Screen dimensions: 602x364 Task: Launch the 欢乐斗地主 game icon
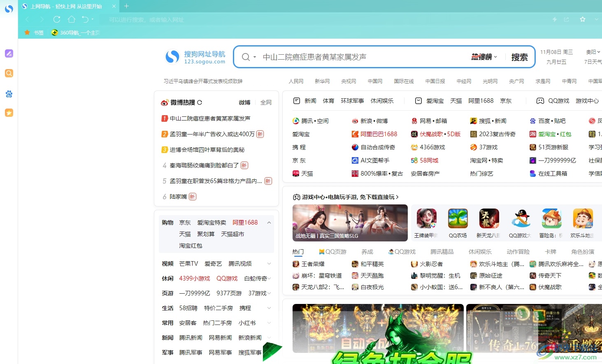[x=583, y=218]
